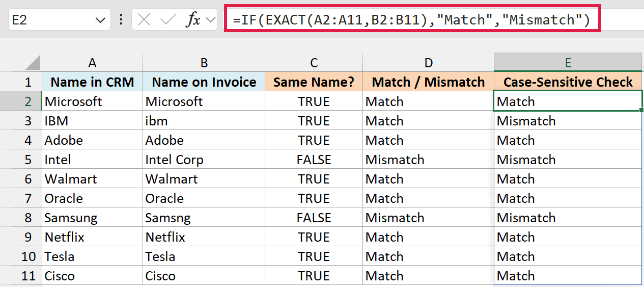Select cell B2 containing Microsoft
The height and width of the screenshot is (287, 644).
(x=204, y=101)
